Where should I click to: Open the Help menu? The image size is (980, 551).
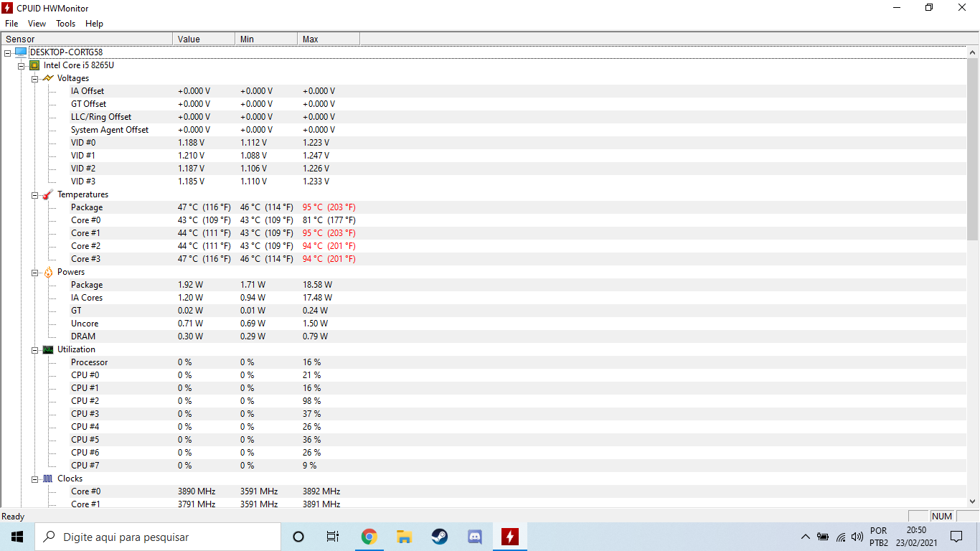(x=94, y=24)
